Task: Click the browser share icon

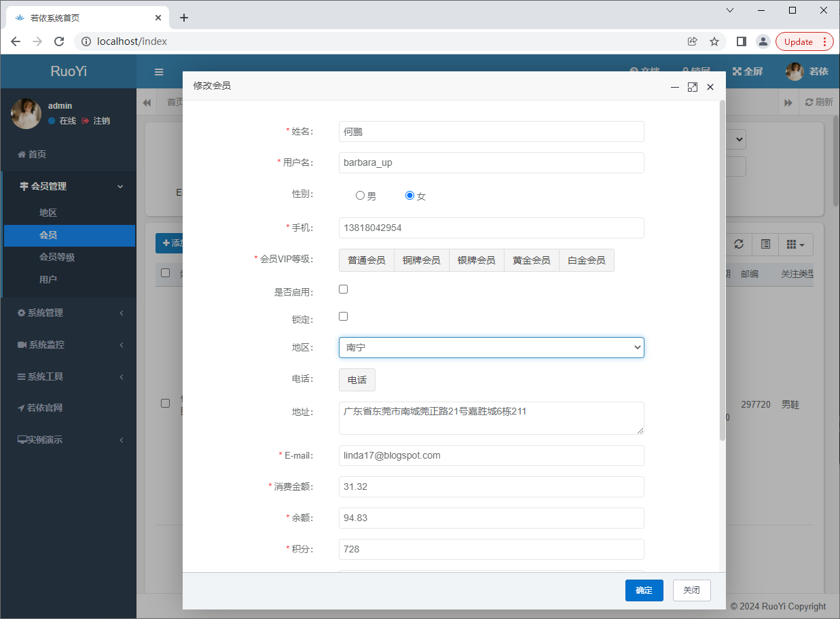Action: point(692,41)
